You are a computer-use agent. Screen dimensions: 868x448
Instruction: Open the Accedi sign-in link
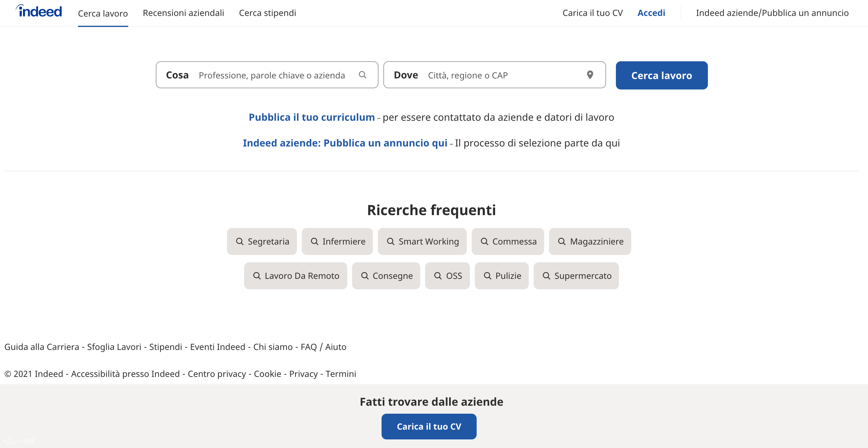click(651, 13)
